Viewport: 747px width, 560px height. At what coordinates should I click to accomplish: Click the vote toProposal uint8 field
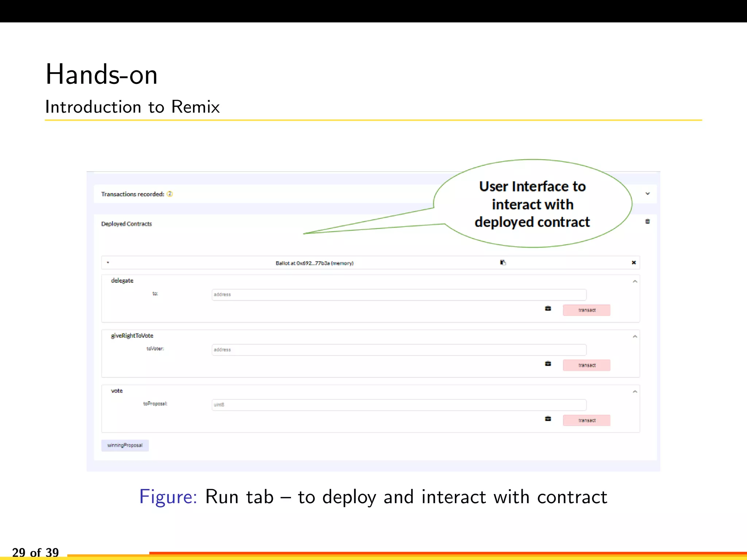[x=399, y=405]
